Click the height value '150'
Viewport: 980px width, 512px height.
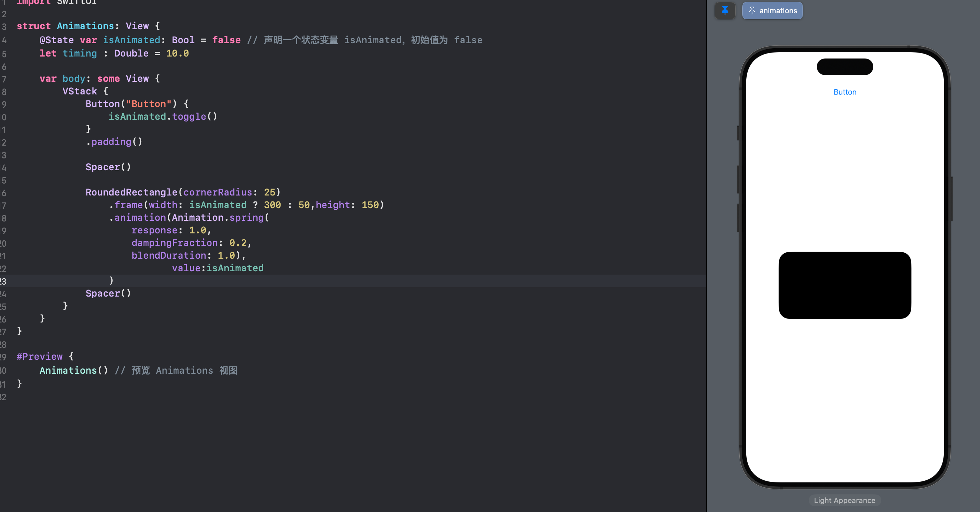click(370, 205)
